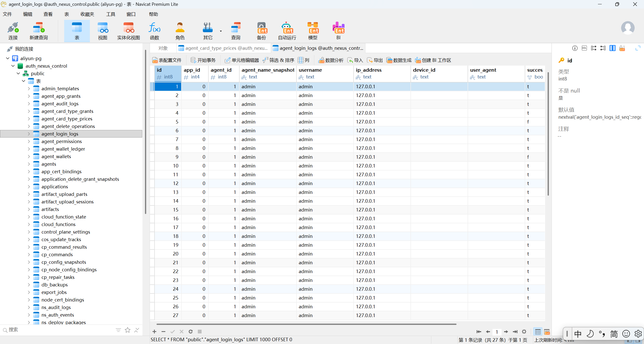Screen dimensions: 644x344
Task: Switch to agent_card_type_prices tab
Action: pyautogui.click(x=223, y=48)
